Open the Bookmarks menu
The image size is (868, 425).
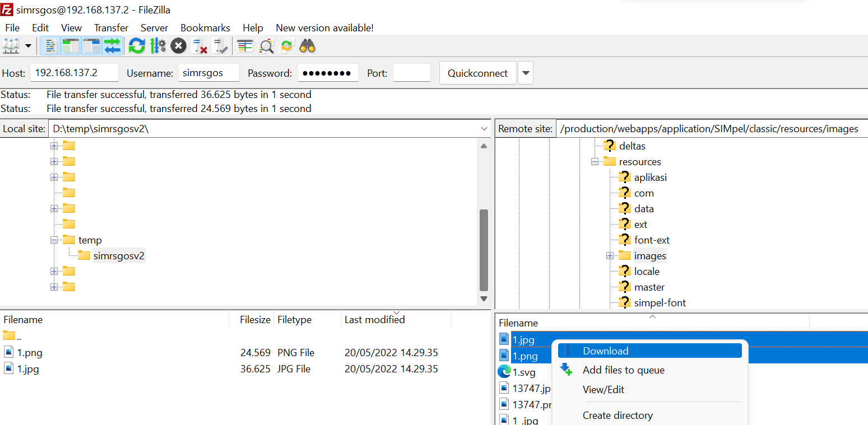(205, 28)
